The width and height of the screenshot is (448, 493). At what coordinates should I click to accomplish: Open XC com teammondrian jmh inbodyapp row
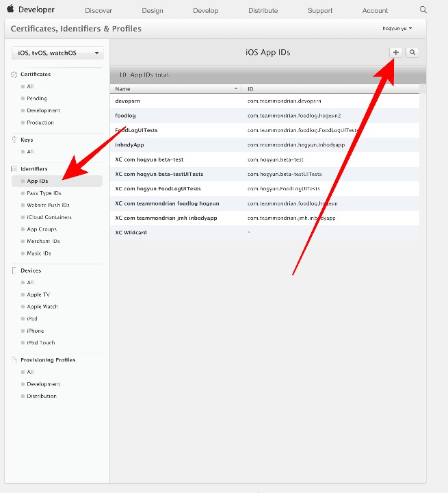click(265, 218)
